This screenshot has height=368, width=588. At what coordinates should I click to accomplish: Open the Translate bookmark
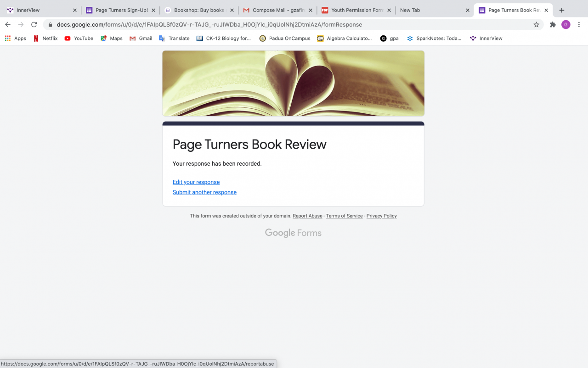174,39
